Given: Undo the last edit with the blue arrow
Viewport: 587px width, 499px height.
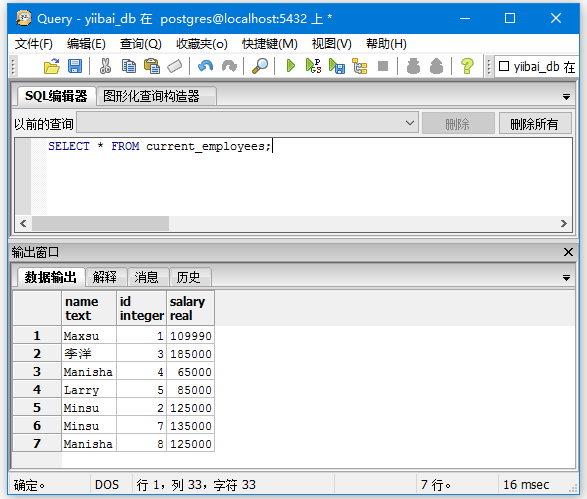Looking at the screenshot, I should pyautogui.click(x=205, y=66).
